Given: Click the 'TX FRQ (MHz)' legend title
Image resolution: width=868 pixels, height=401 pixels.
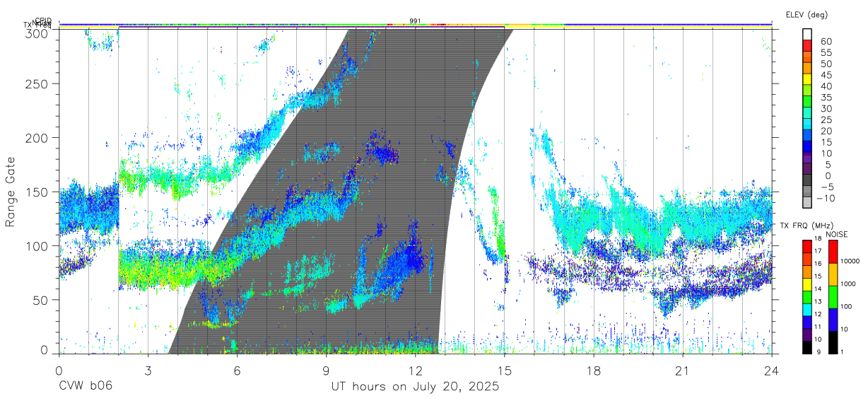Looking at the screenshot, I should click(807, 226).
